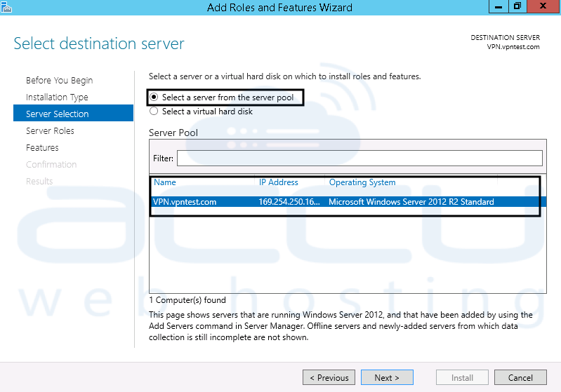Click Microsoft Windows Server 2012 R2 Standard cell
This screenshot has height=392, width=561.
[x=411, y=201]
